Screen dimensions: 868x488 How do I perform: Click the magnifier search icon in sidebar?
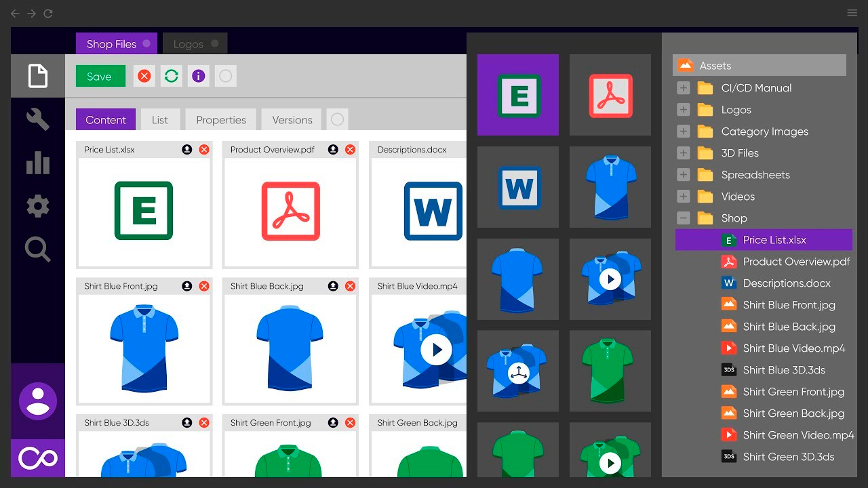point(38,249)
